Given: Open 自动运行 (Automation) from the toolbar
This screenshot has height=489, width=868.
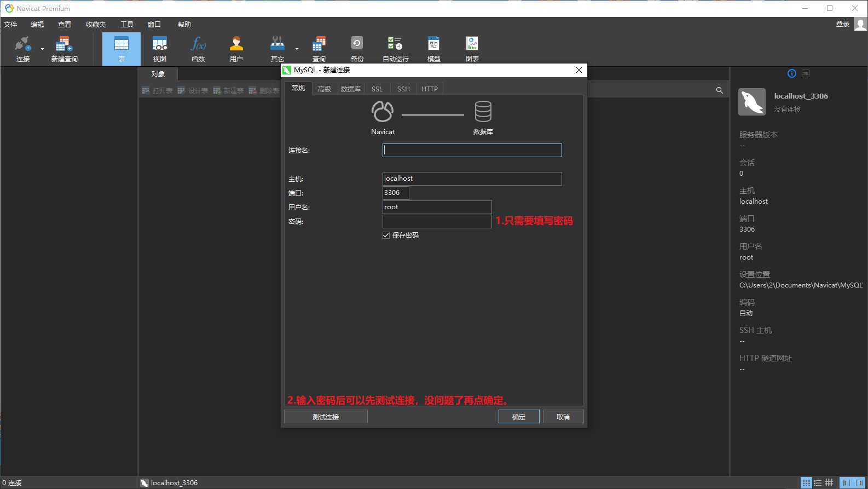Looking at the screenshot, I should [395, 49].
